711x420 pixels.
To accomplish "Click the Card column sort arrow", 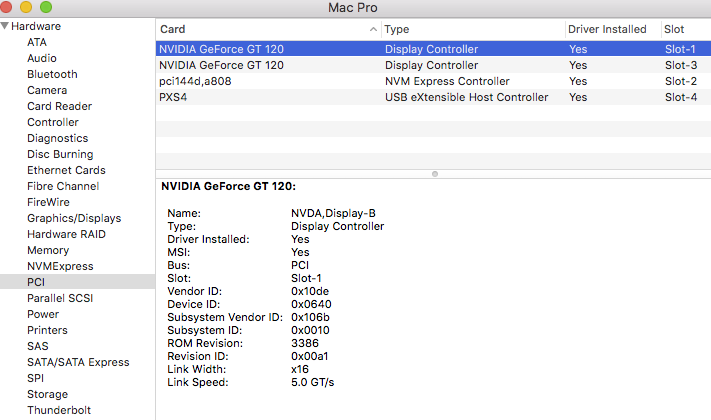I will click(x=373, y=30).
